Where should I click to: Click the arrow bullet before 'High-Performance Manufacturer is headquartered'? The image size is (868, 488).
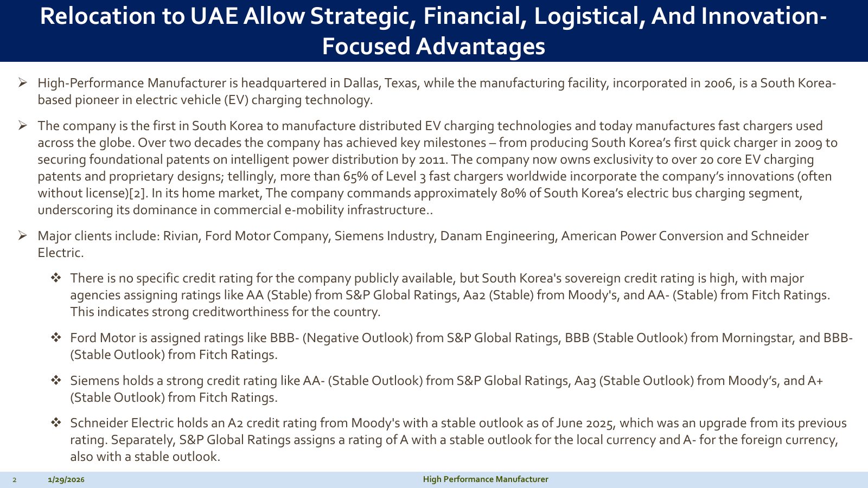pyautogui.click(x=23, y=83)
